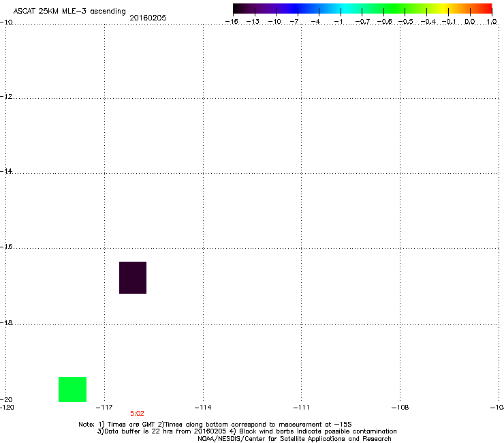Screen dimensions: 504x443
Task: Click the colorbar label -4
Action: tap(315, 22)
